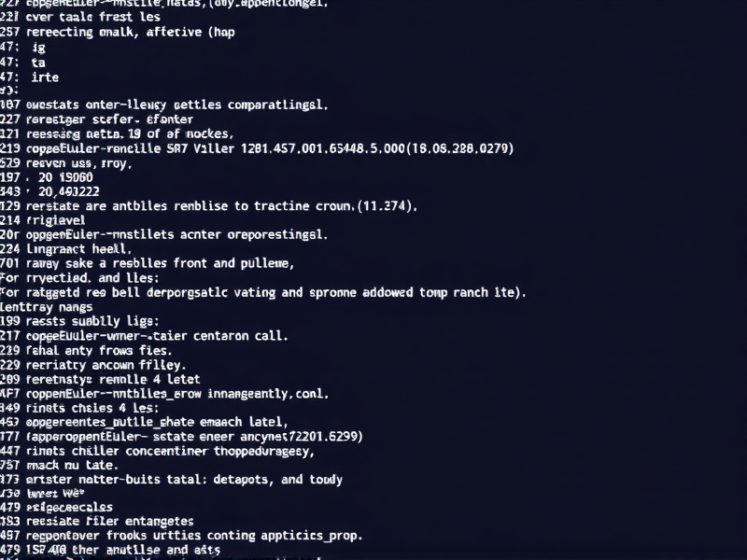Place cursor on "resven uss, rroy," line
The image size is (747, 560).
tap(80, 161)
